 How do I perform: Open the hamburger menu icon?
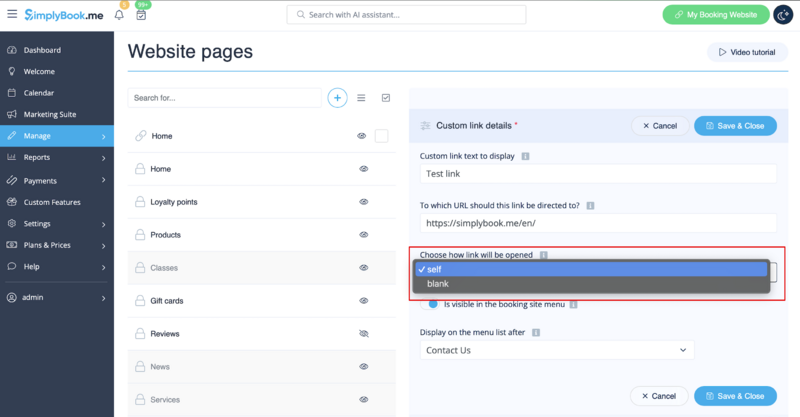pos(12,14)
